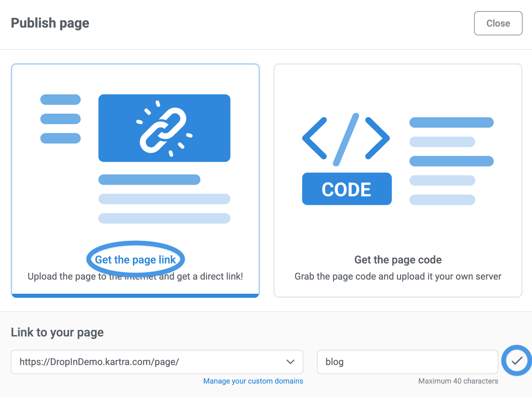532x397 pixels.
Task: Click the chain link illustration icon
Action: pos(164,128)
